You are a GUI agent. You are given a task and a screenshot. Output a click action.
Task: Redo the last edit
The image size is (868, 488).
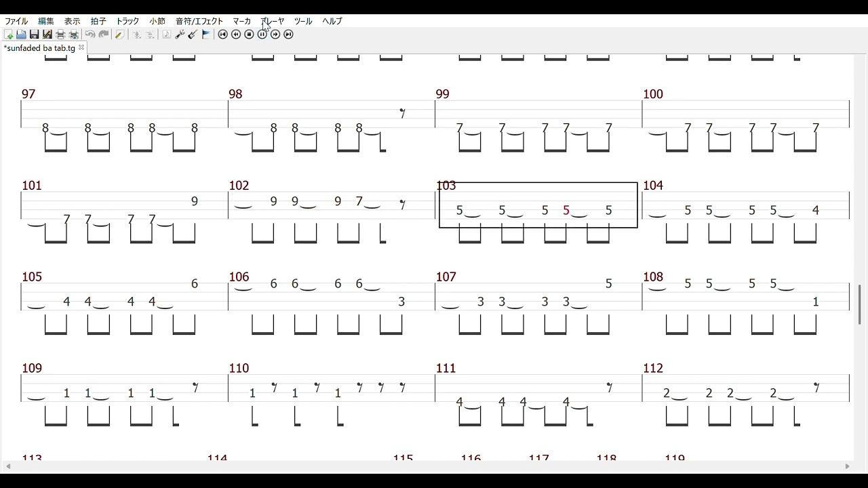click(104, 35)
